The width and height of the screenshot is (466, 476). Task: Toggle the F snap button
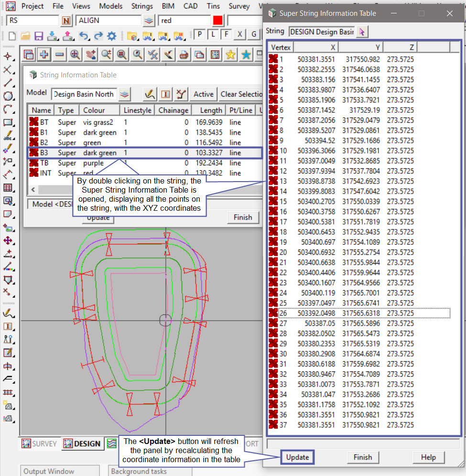coord(226,34)
